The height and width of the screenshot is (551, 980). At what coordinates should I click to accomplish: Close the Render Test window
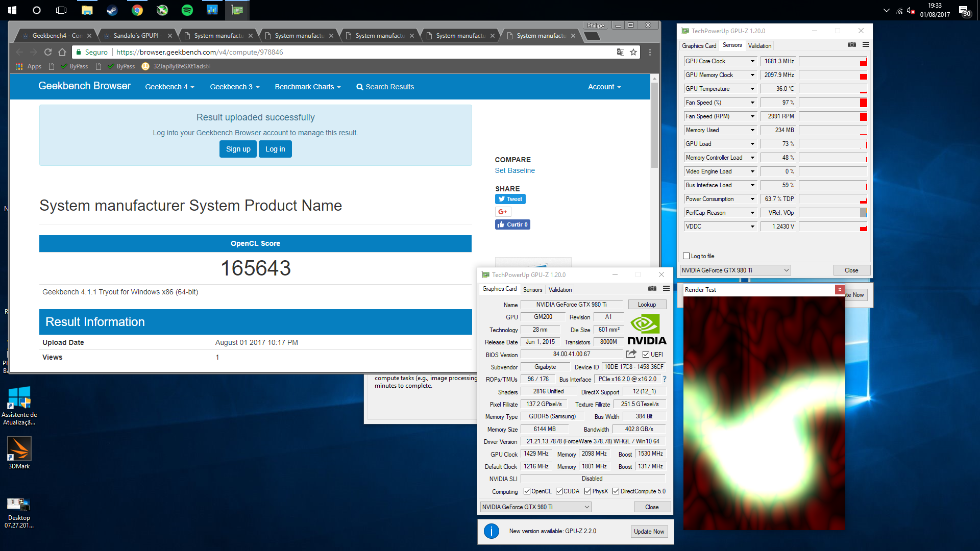click(x=839, y=290)
